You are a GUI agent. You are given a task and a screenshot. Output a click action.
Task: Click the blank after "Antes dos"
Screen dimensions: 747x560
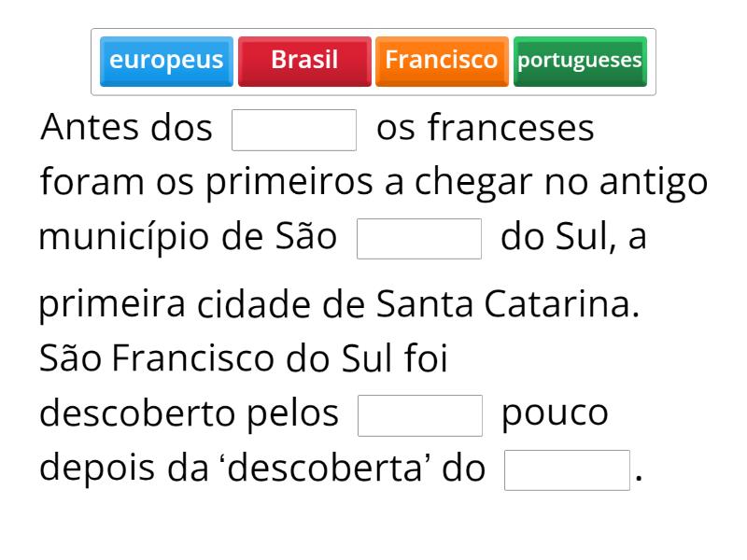pyautogui.click(x=294, y=130)
